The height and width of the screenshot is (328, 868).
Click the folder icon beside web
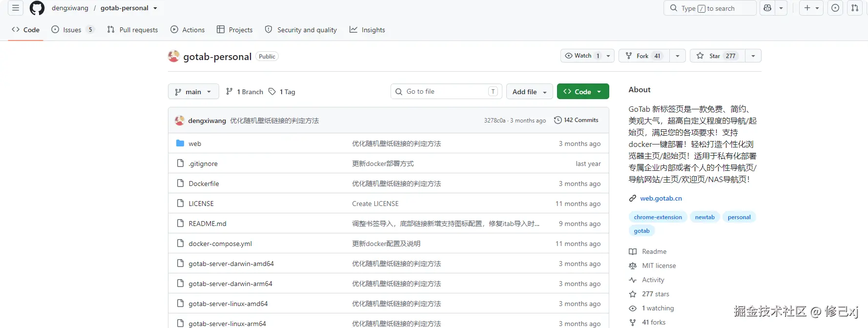[x=180, y=143]
